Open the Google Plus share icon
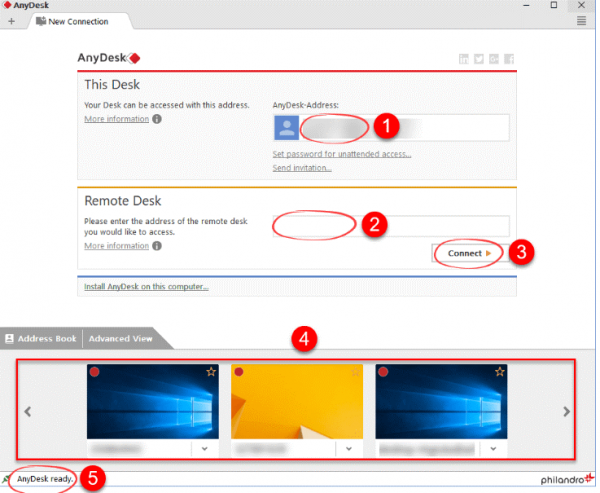The height and width of the screenshot is (493, 600). 494,59
